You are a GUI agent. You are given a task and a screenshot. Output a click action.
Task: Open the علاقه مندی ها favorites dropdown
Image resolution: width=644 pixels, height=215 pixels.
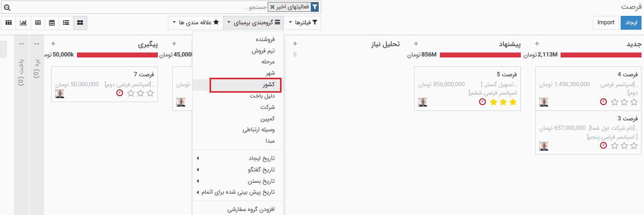click(x=195, y=23)
